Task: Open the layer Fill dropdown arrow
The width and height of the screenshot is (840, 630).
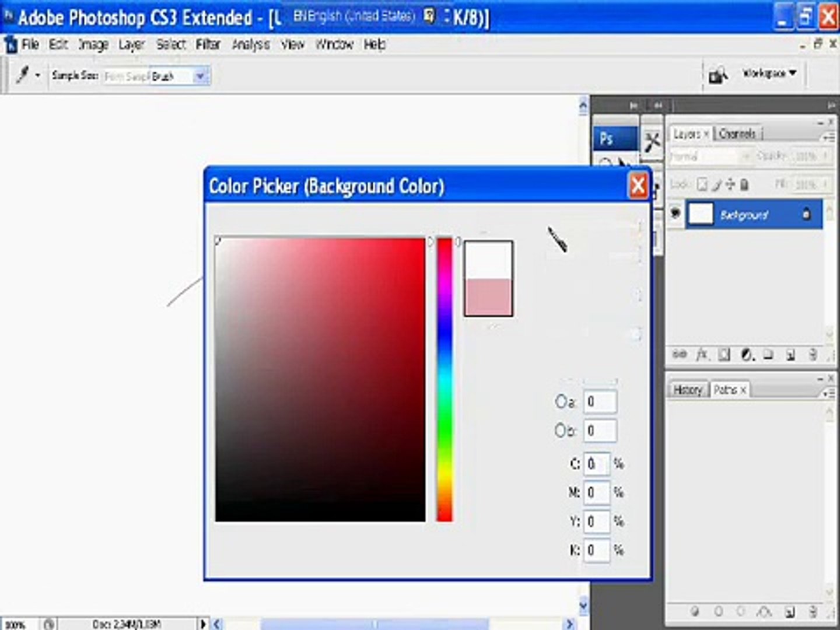Action: pos(825,184)
